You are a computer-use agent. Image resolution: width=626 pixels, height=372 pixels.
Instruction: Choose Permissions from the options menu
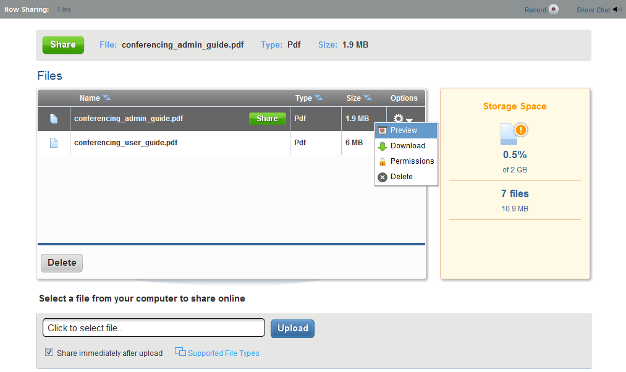point(406,161)
